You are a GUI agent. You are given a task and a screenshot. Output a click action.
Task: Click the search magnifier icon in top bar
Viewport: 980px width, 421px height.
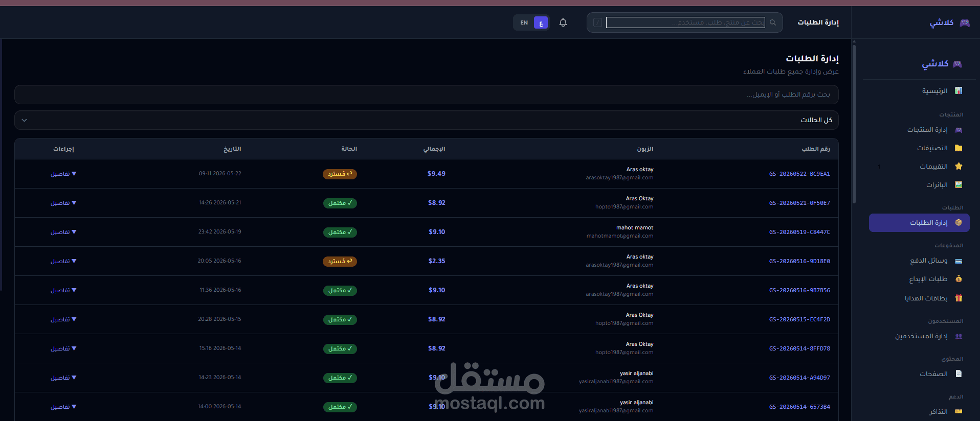pyautogui.click(x=773, y=22)
